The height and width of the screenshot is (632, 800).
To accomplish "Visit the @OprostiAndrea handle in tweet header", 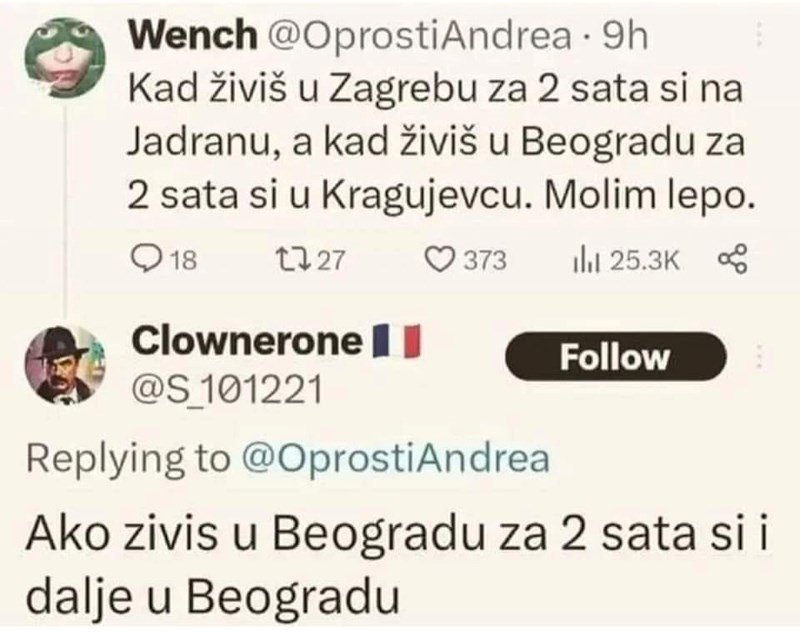I will click(418, 36).
